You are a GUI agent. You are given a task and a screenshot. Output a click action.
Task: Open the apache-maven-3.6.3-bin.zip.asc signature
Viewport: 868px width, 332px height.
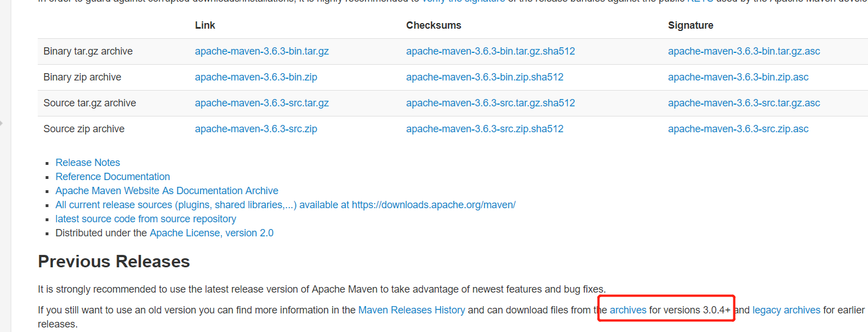tap(738, 77)
